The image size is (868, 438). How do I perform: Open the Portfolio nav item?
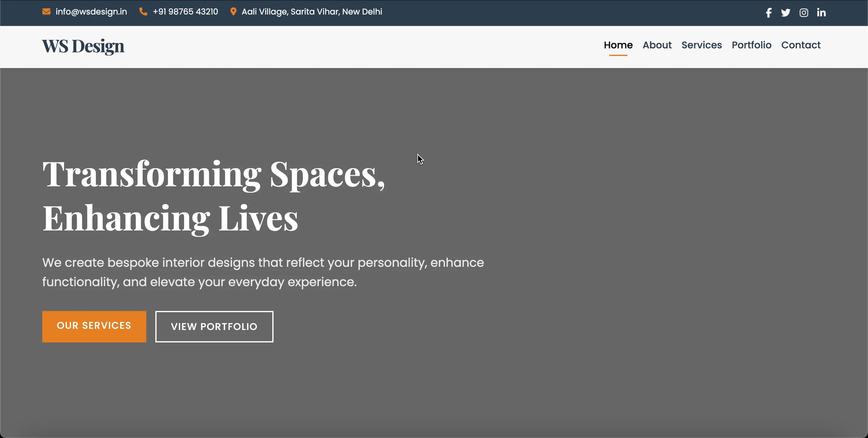pyautogui.click(x=751, y=45)
